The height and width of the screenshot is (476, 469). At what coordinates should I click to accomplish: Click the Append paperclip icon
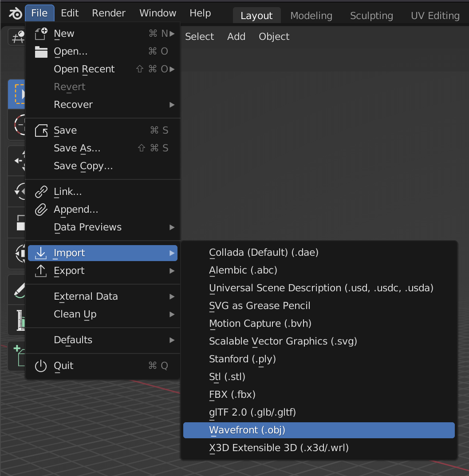[41, 210]
